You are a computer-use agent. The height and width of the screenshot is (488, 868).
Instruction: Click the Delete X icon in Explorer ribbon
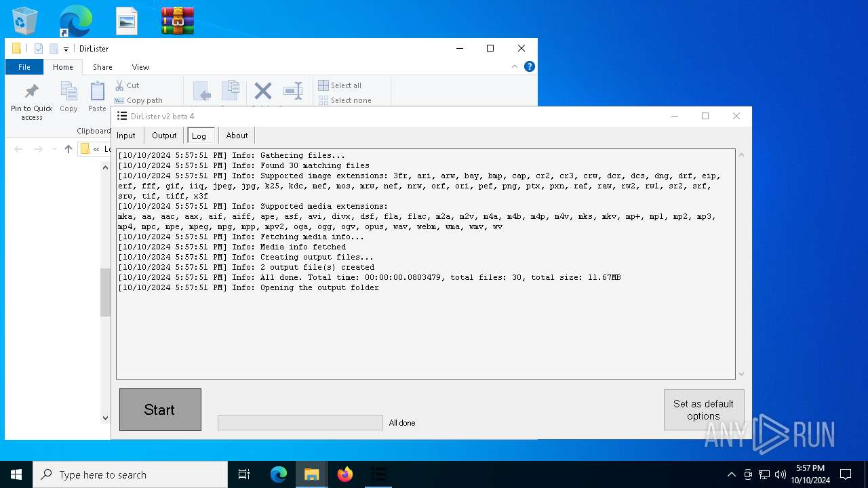263,91
